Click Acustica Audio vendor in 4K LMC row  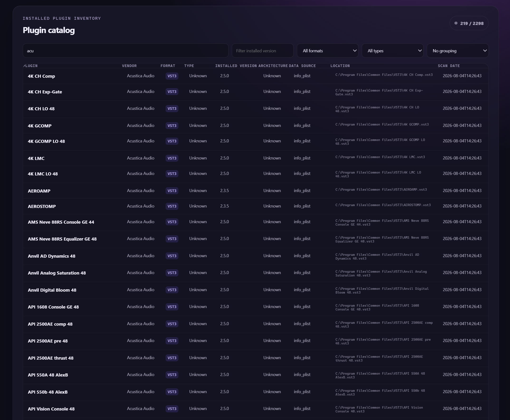[140, 158]
